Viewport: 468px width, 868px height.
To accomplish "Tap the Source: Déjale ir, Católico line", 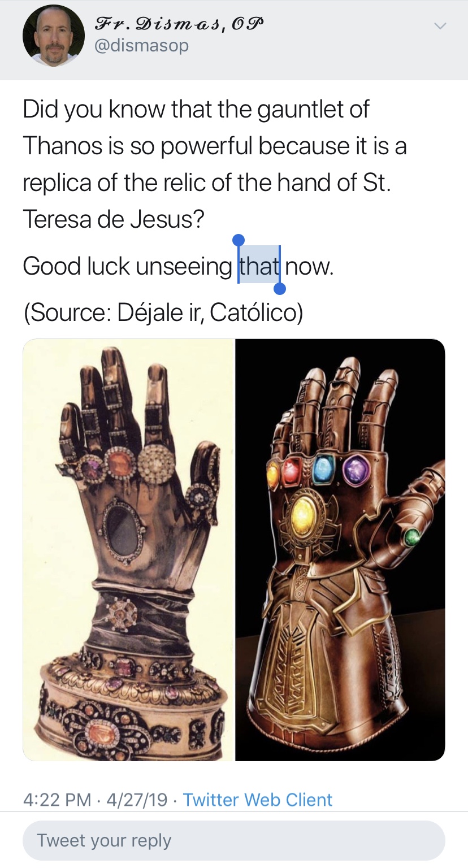I will pyautogui.click(x=163, y=312).
